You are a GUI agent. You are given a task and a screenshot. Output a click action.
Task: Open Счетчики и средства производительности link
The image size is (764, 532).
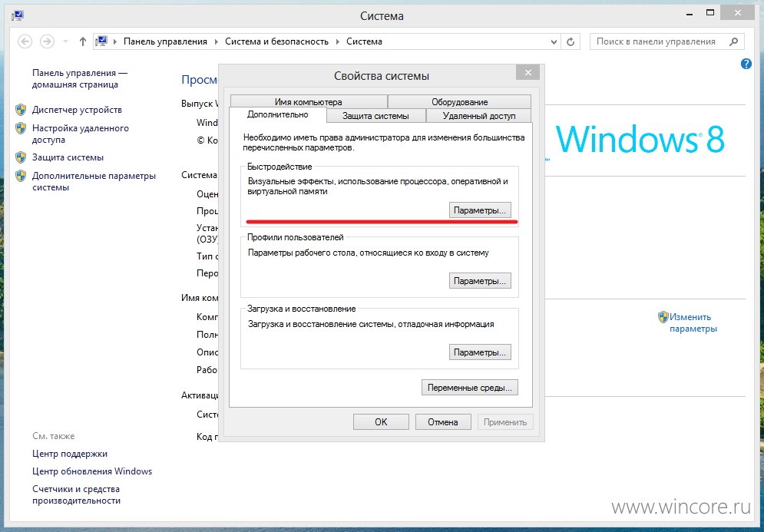[76, 494]
